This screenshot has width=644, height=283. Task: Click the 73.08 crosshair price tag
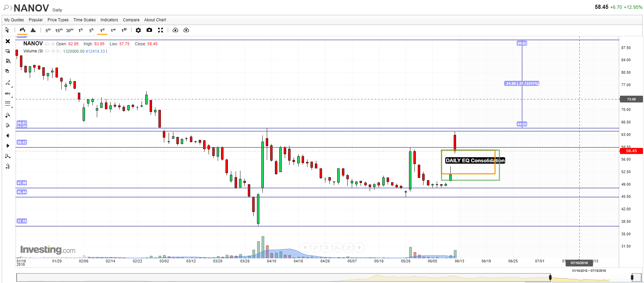(x=631, y=99)
